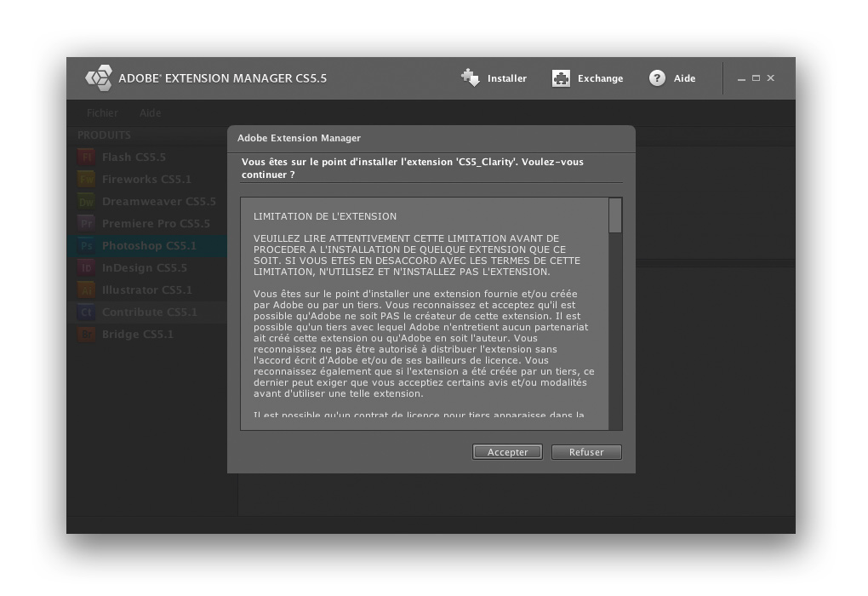Select Contribute CS5.1 in products list

pos(146,312)
